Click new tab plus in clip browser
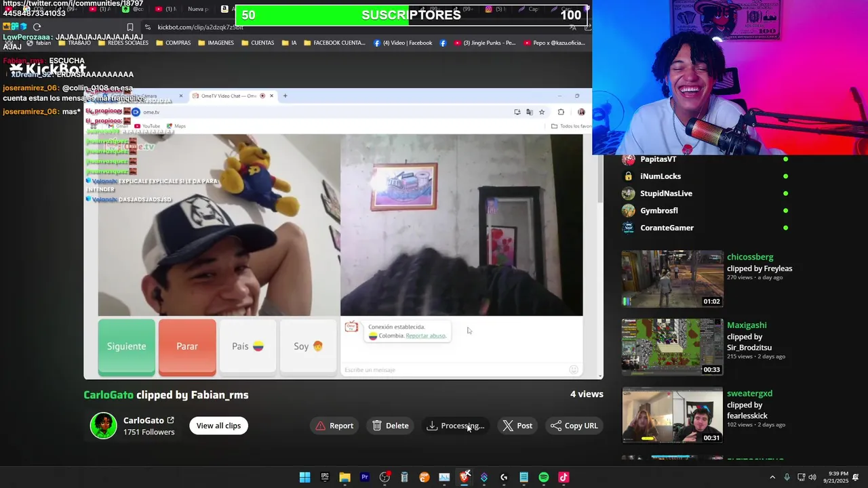The image size is (868, 488). click(285, 96)
